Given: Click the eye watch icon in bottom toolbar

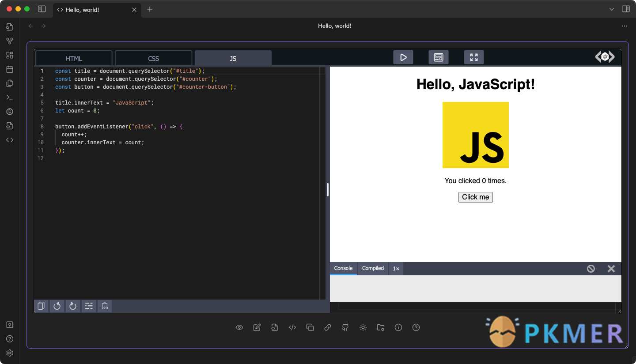Looking at the screenshot, I should (x=239, y=327).
